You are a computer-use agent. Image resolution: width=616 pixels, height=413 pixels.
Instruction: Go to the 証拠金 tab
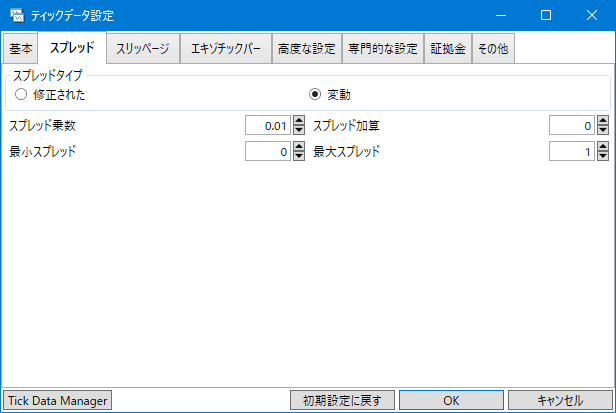[x=448, y=49]
